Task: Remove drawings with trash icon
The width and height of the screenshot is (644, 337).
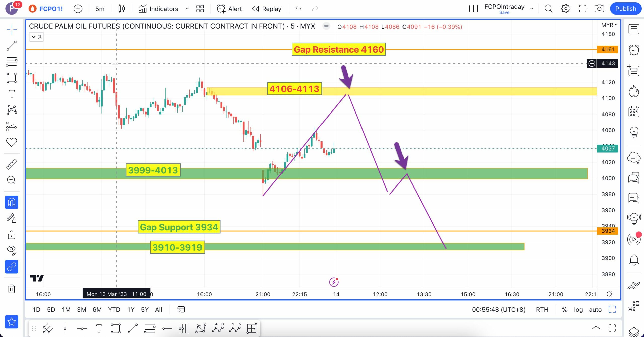Action: pos(12,289)
